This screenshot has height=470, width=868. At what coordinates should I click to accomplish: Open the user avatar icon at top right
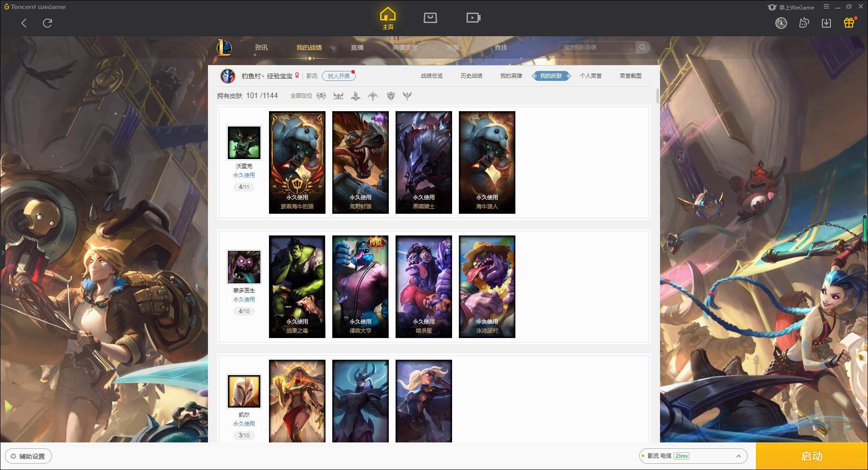(781, 23)
